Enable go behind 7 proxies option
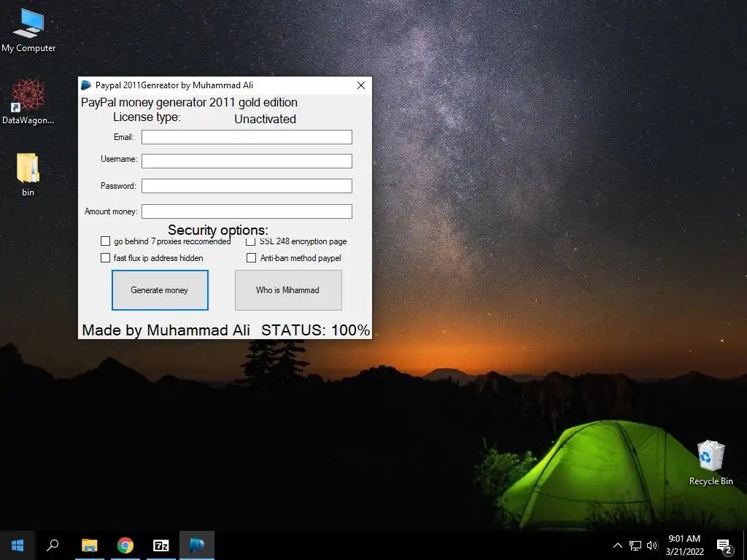 click(x=105, y=241)
